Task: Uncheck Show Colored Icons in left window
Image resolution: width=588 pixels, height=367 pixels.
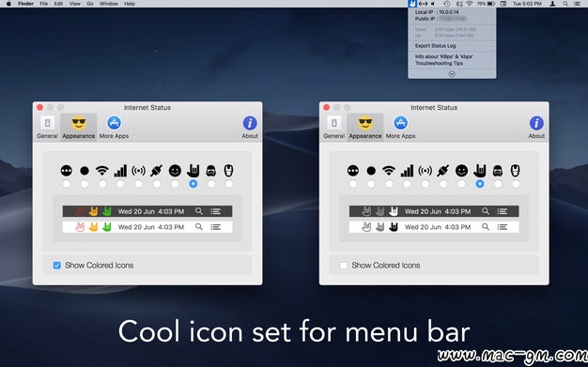Action: click(x=56, y=266)
